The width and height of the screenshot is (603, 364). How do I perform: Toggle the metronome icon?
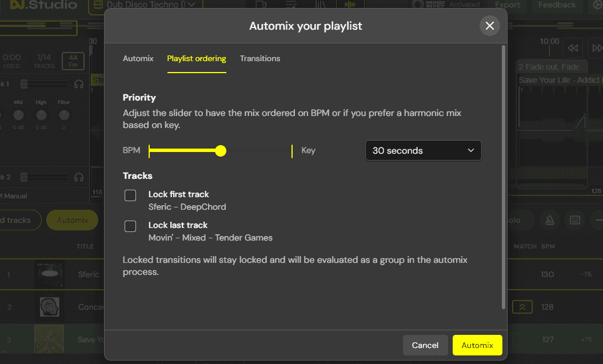pos(549,220)
